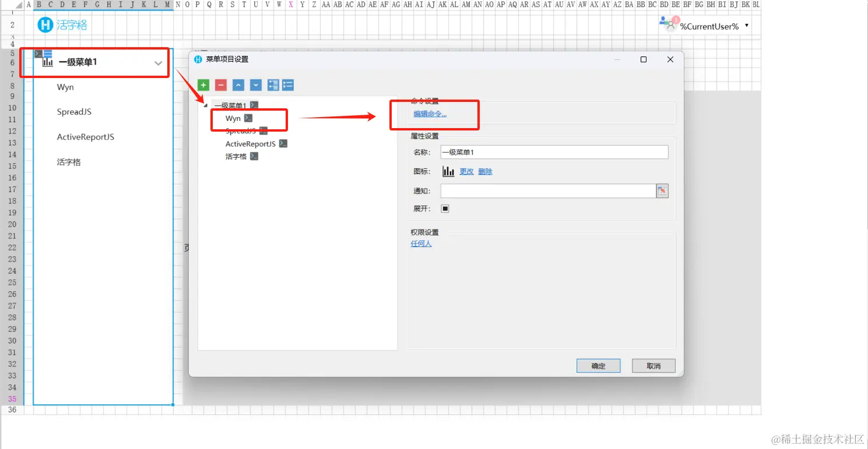868x449 pixels.
Task: Click the collapse all tree icon
Action: (x=288, y=85)
